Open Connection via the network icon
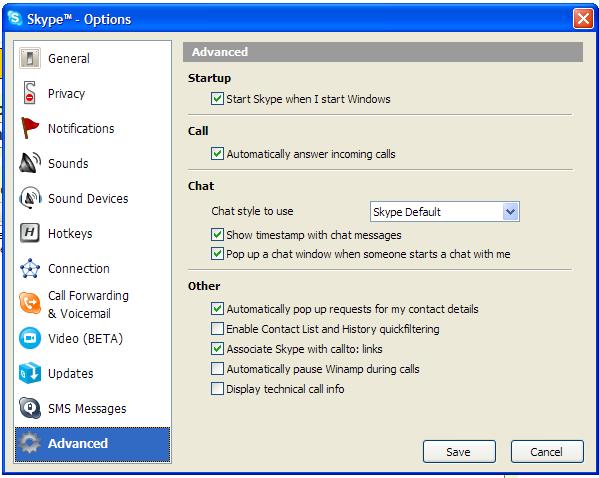Image resolution: width=599 pixels, height=478 pixels. pos(30,268)
